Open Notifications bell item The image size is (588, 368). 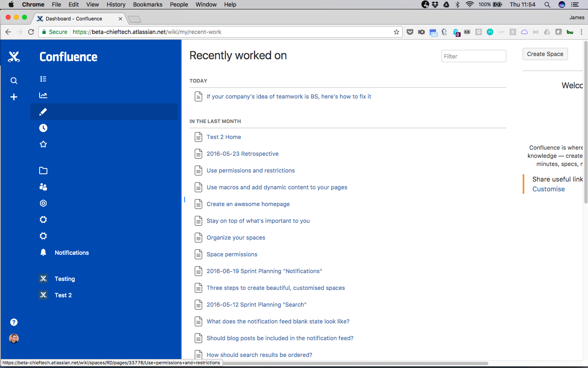[x=72, y=253]
